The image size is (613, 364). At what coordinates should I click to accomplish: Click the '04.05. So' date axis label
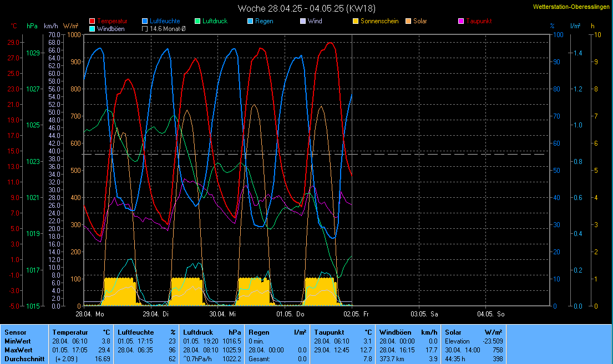click(x=491, y=314)
